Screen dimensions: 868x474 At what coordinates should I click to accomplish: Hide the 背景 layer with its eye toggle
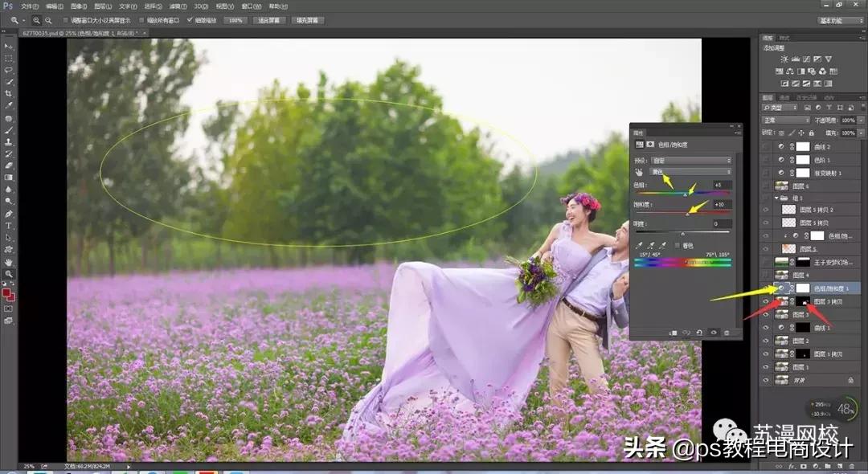tap(765, 378)
